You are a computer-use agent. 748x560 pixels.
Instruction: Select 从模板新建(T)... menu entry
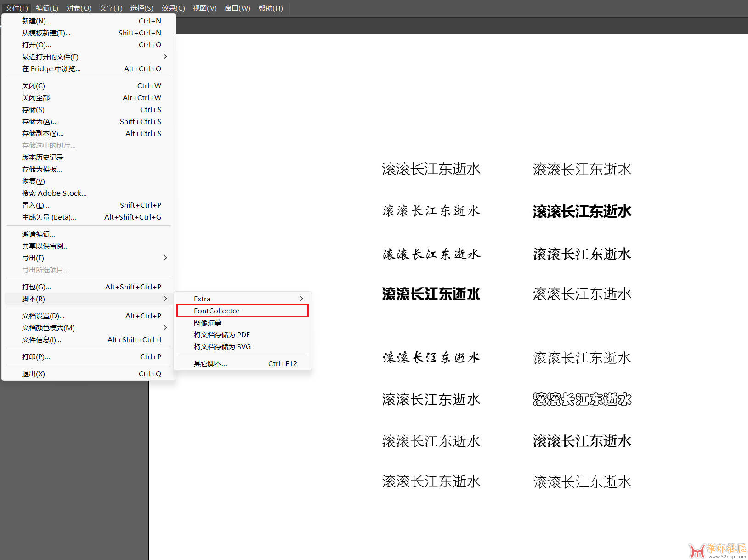89,33
